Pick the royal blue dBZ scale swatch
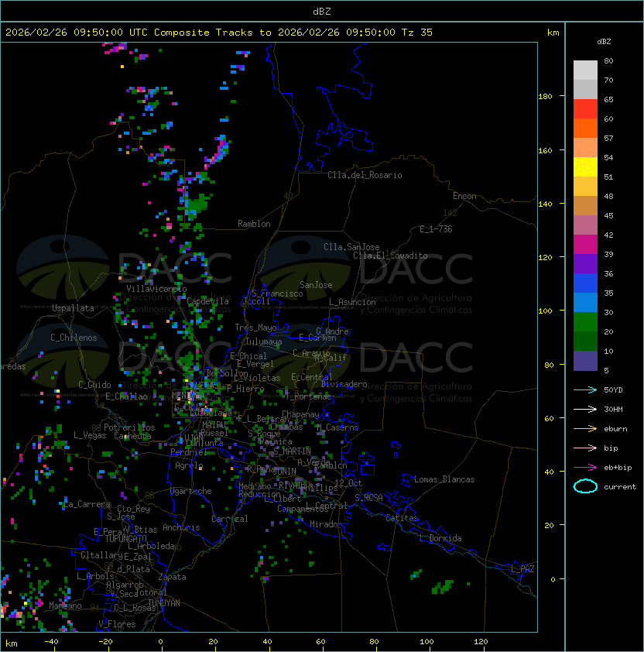This screenshot has height=652, width=644. (585, 283)
